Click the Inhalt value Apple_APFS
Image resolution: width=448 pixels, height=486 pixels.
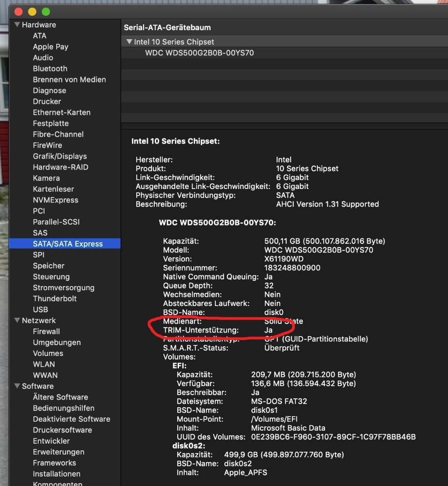246,472
